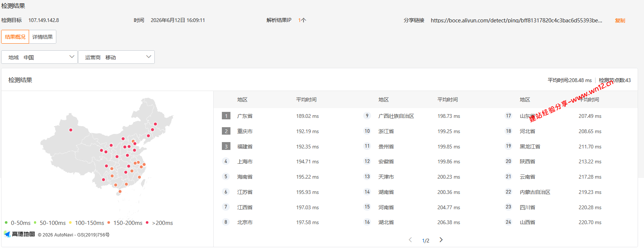Click rank 8 badge for 北京市
This screenshot has width=644, height=251.
[x=226, y=222]
